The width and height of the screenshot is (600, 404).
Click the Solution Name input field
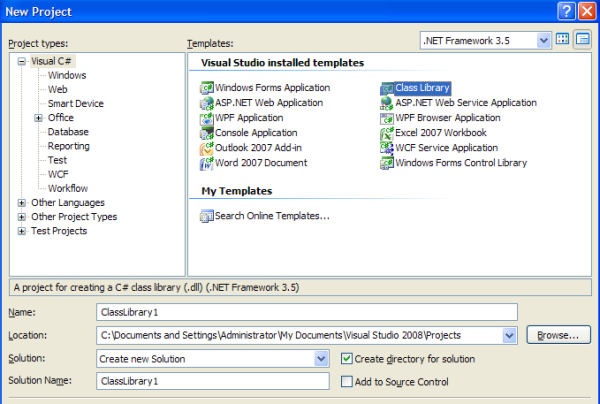coord(213,381)
